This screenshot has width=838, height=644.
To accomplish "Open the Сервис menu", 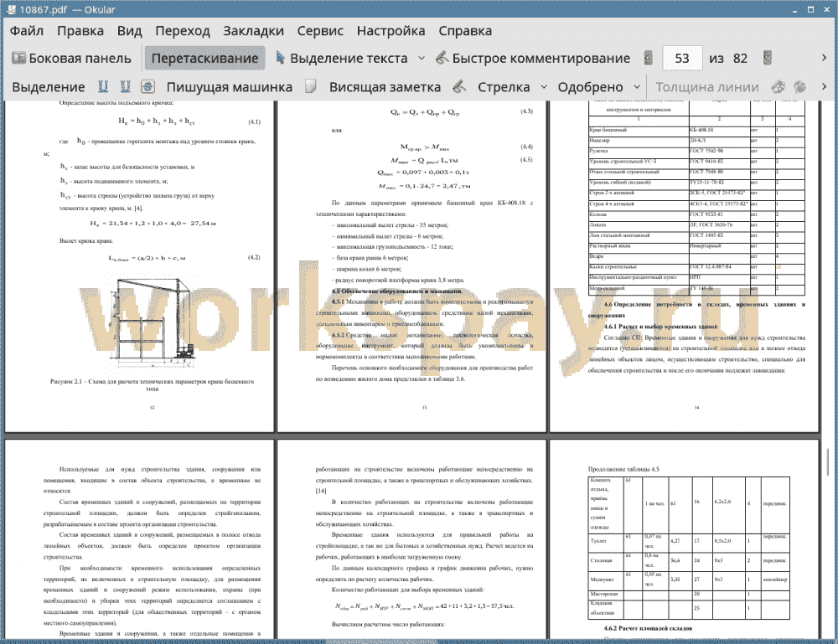I will pos(320,31).
